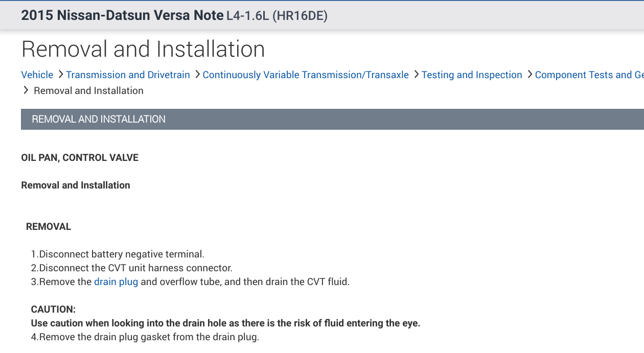
Task: Click the L4-1.6L (HR16DE) engine label
Action: click(x=277, y=16)
